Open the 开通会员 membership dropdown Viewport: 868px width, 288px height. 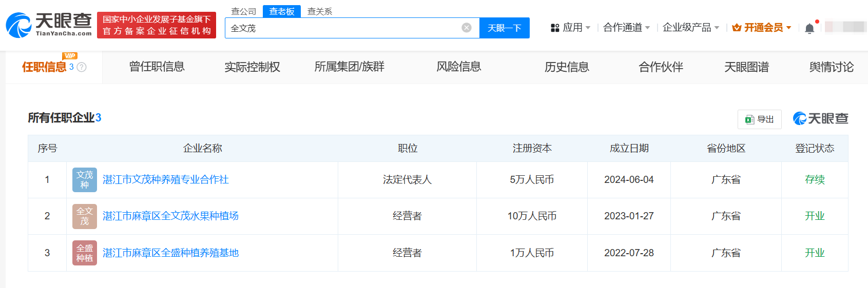click(x=762, y=28)
